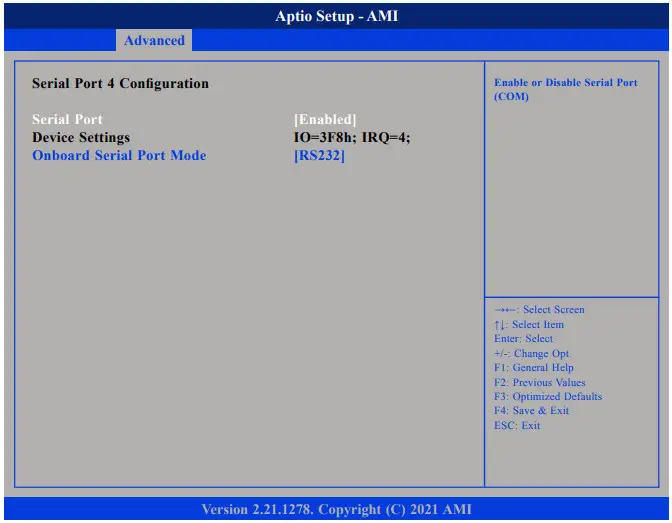Select the Serial Port setting label

click(67, 119)
